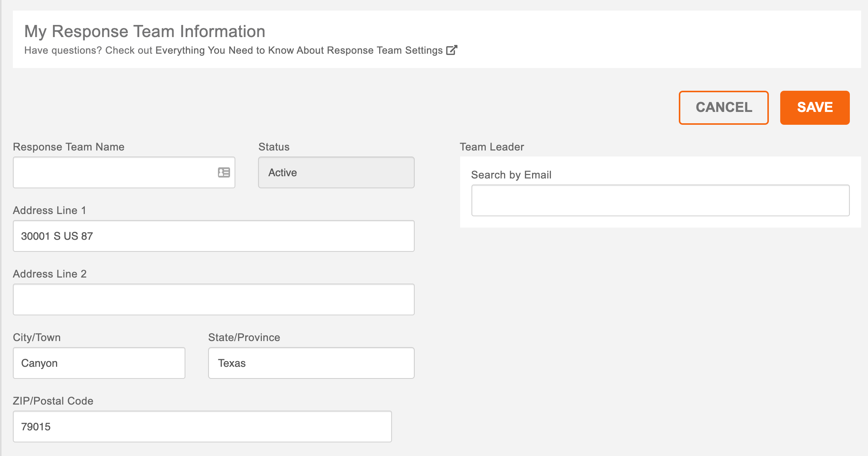Click the Status label text
Viewport: 868px width, 456px height.
pos(274,147)
